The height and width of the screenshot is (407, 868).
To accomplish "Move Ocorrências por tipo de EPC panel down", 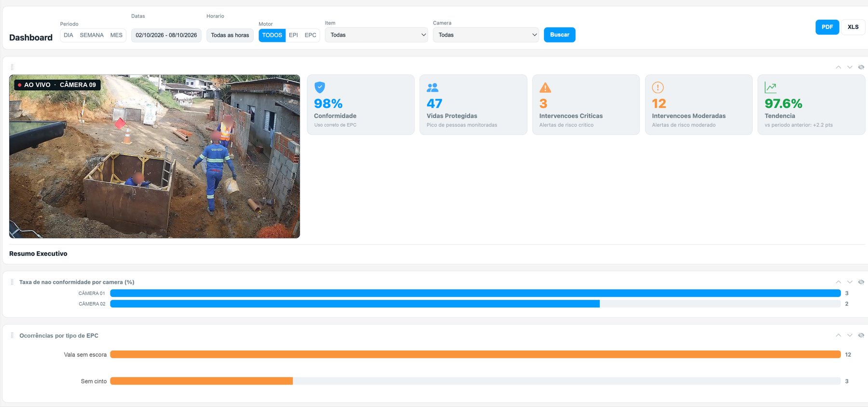I will pos(850,335).
